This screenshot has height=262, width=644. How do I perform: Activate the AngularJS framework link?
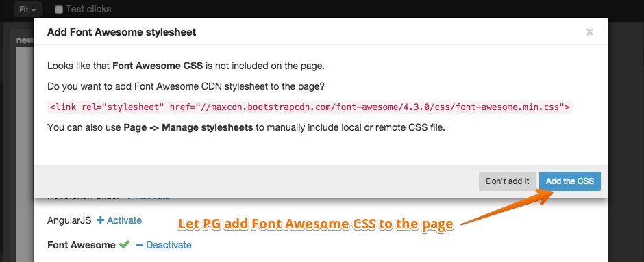click(124, 220)
